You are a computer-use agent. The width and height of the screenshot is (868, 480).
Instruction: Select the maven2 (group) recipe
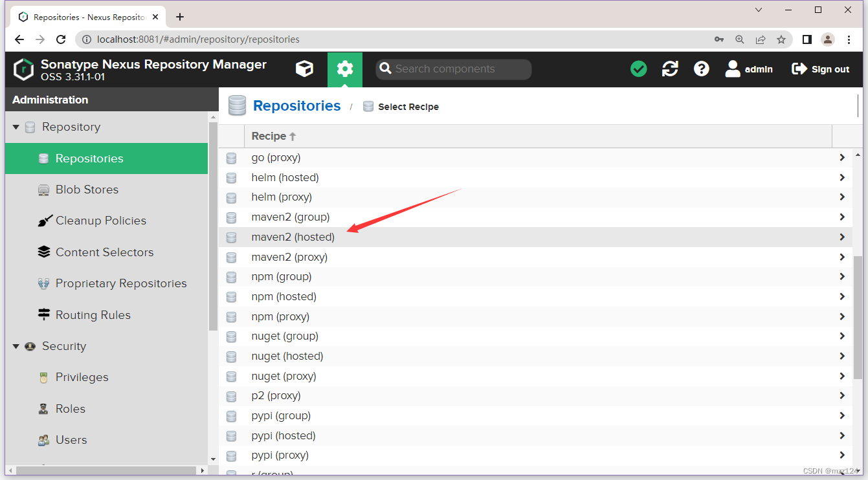[x=536, y=217]
